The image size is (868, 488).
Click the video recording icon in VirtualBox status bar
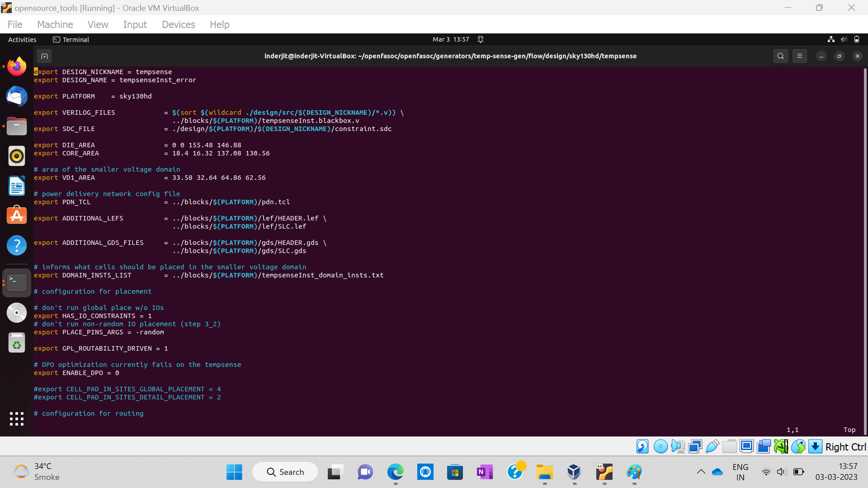point(764,446)
